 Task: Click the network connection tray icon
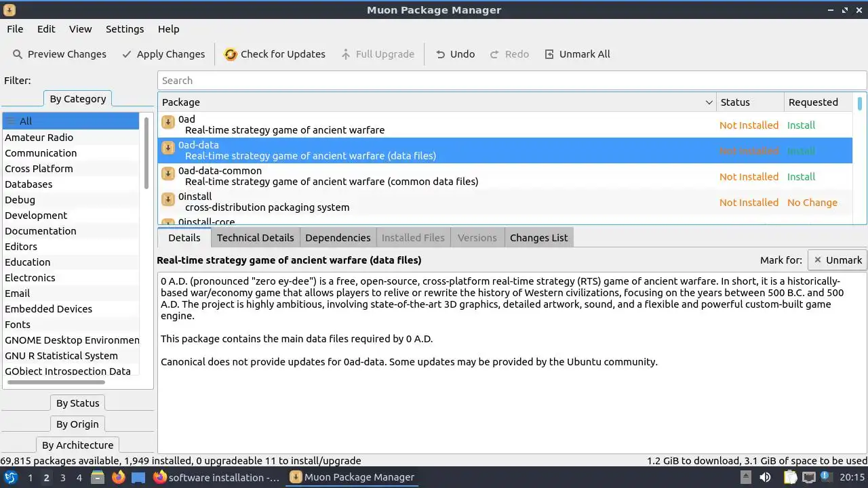point(809,477)
